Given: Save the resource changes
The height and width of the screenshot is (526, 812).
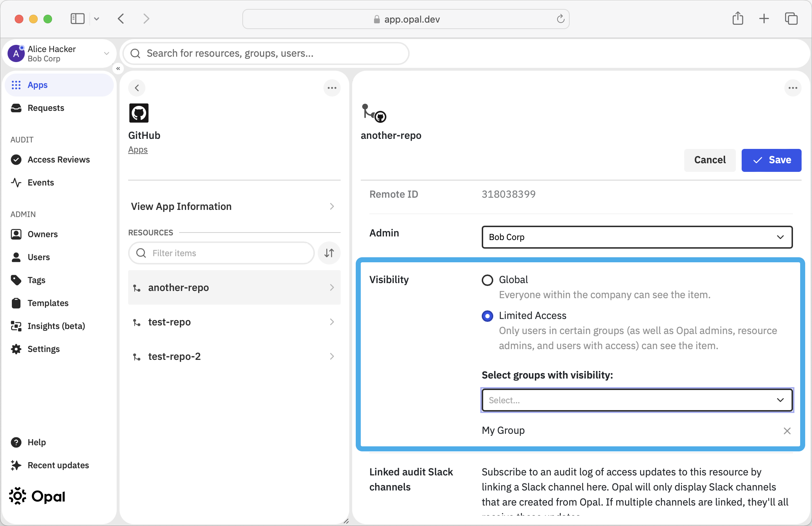Looking at the screenshot, I should (x=771, y=160).
